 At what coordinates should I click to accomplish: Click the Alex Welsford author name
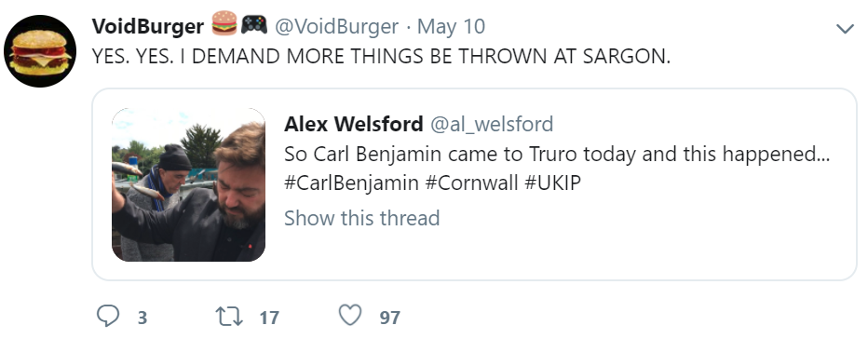(354, 124)
